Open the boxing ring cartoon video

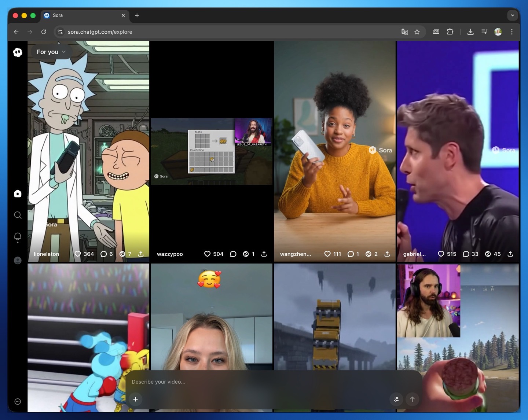[x=88, y=338]
